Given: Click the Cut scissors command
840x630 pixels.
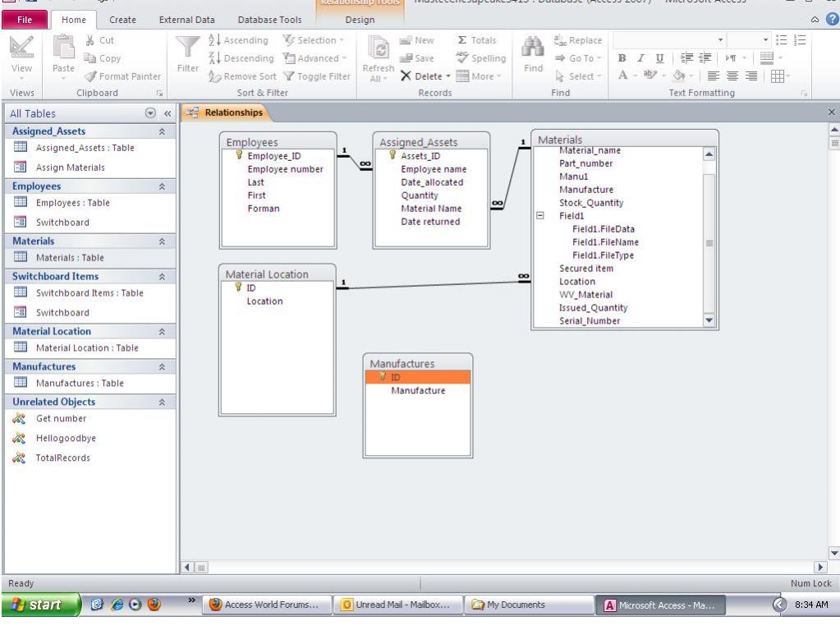Looking at the screenshot, I should (x=99, y=40).
